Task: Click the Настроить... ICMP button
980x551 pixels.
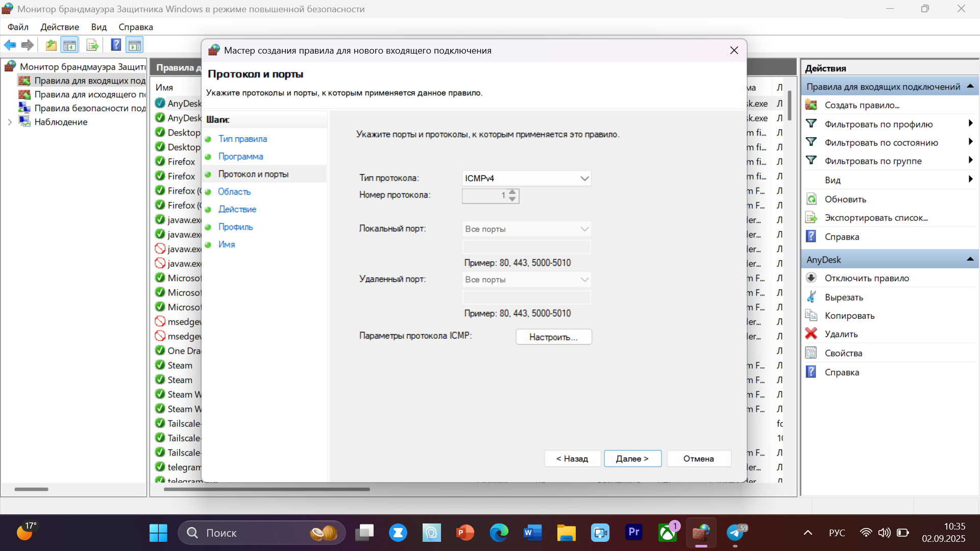Action: [x=553, y=337]
